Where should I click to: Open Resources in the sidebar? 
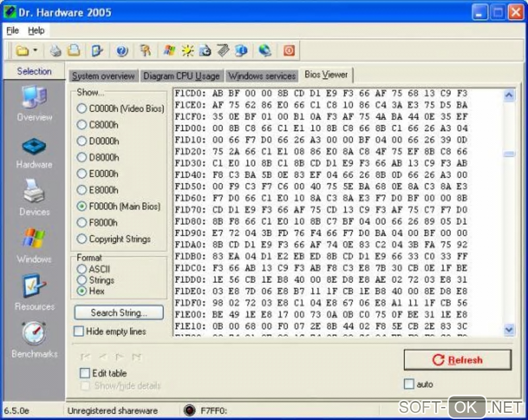[x=34, y=293]
